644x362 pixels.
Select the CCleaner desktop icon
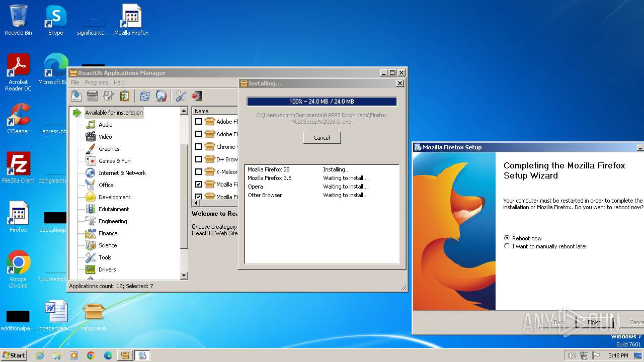18,119
